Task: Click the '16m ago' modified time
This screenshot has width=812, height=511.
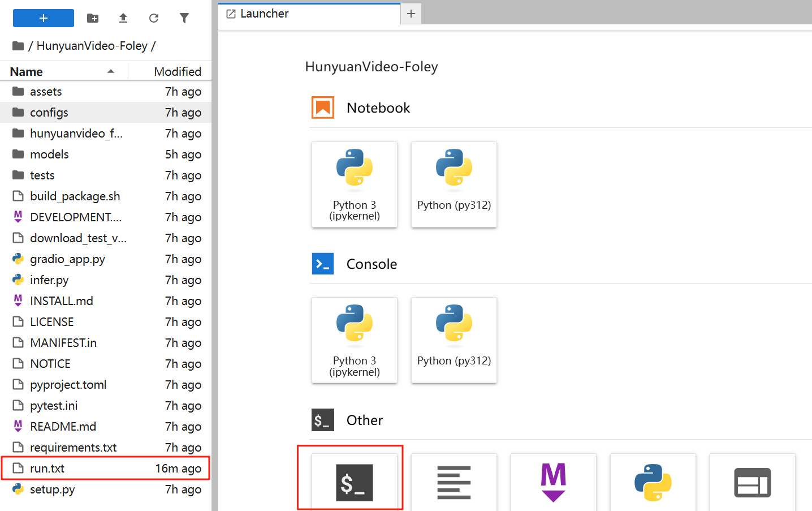Action: tap(178, 469)
